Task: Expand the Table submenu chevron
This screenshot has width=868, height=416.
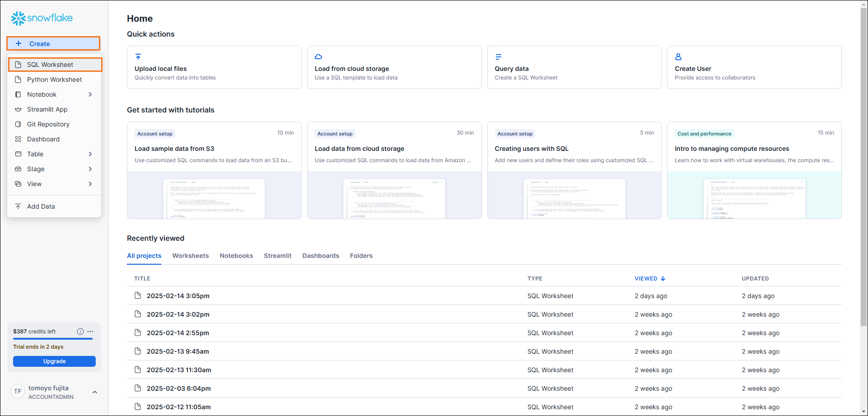Action: pos(90,154)
